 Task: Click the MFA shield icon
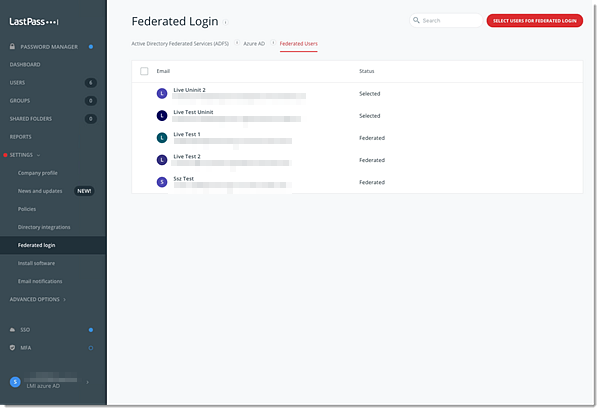click(x=12, y=347)
